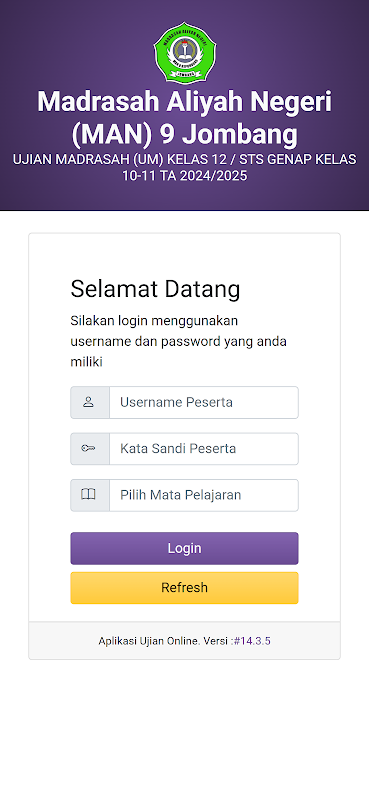369x800 pixels.
Task: Click the person icon beside Username Peserta
Action: tap(88, 402)
